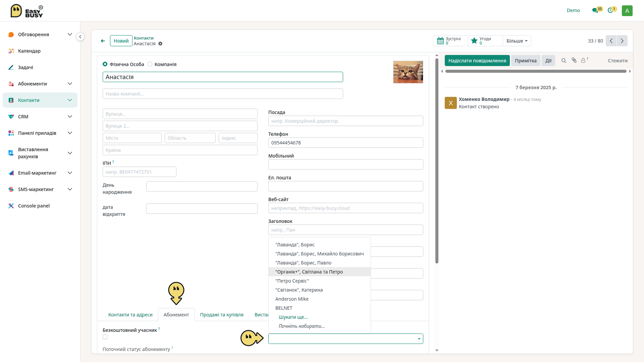Click the Шукати ще... link
This screenshot has height=362, width=644.
(293, 317)
